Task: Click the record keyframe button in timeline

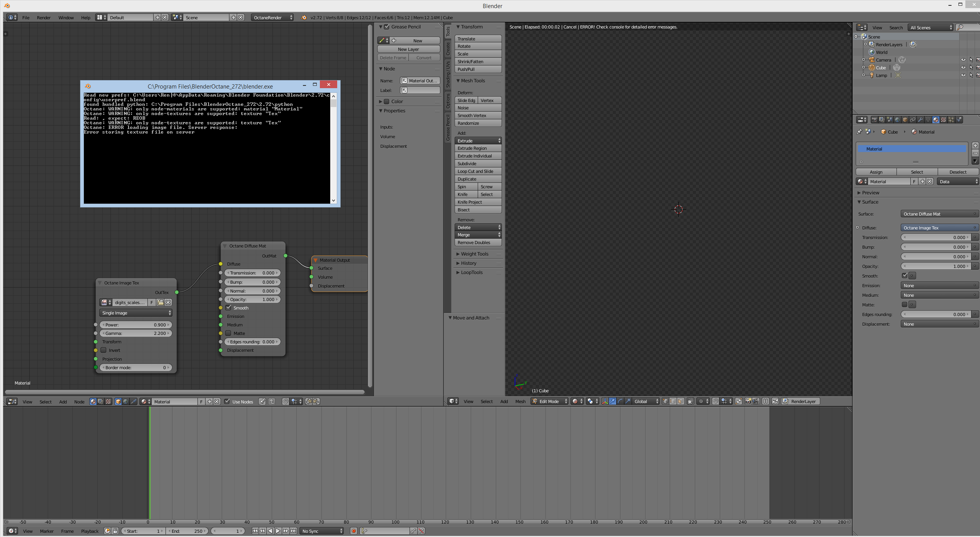Action: (353, 531)
